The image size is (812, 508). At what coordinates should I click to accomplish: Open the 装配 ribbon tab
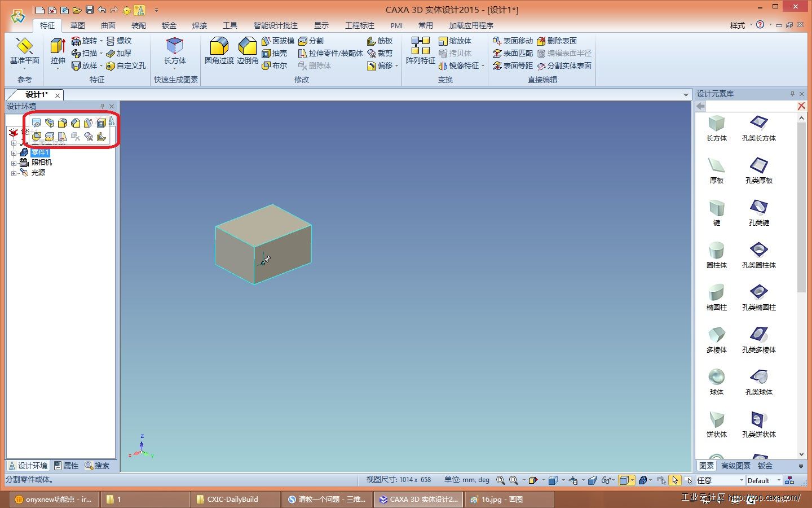pos(139,25)
